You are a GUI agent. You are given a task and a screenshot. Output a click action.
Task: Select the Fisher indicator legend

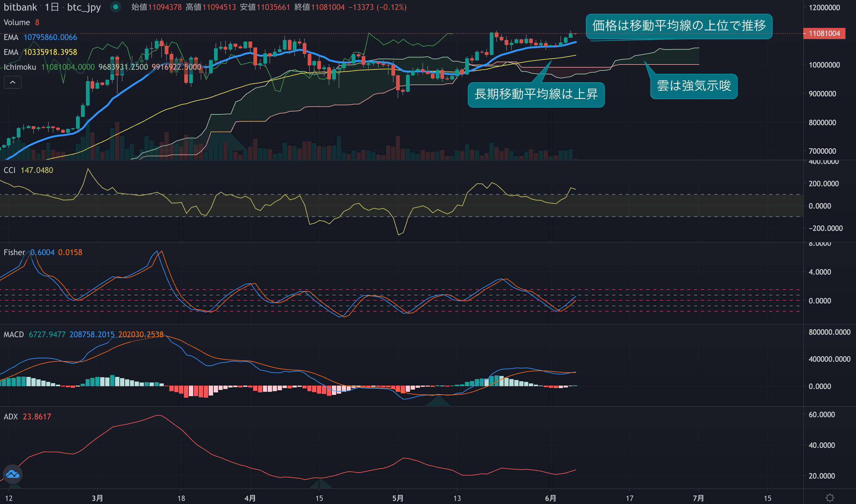click(14, 252)
